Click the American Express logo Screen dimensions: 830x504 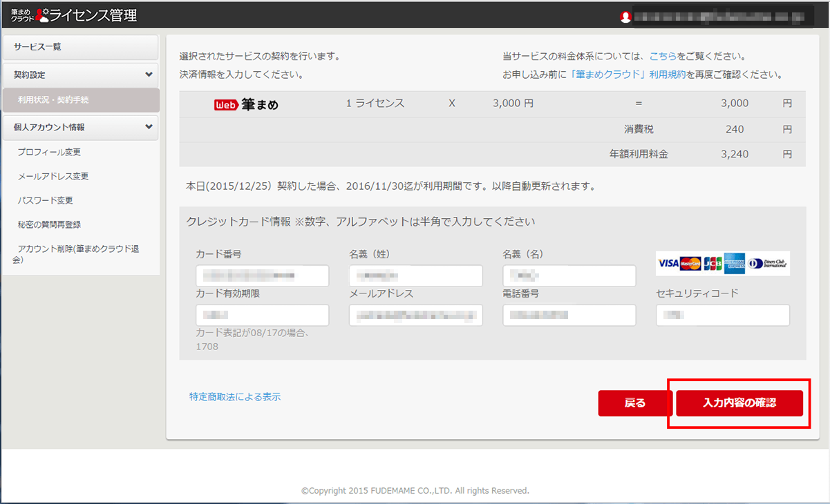(734, 263)
